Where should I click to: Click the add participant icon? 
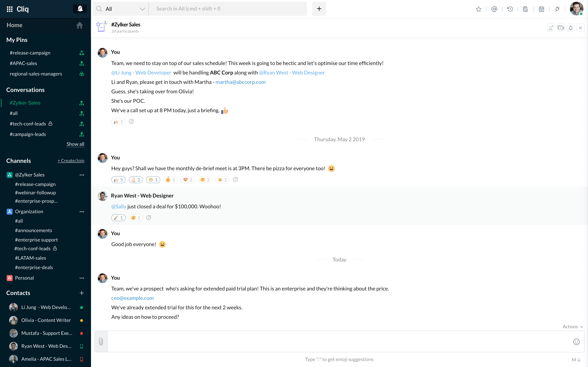(x=551, y=28)
